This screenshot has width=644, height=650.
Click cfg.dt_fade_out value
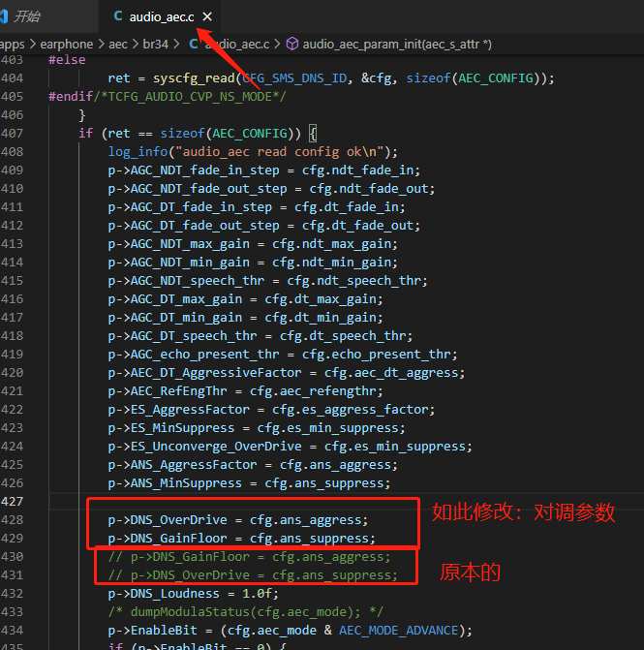tap(357, 226)
